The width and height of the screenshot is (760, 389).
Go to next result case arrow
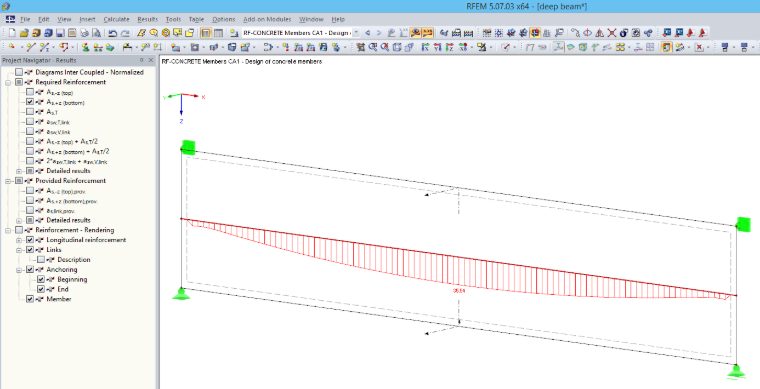379,33
